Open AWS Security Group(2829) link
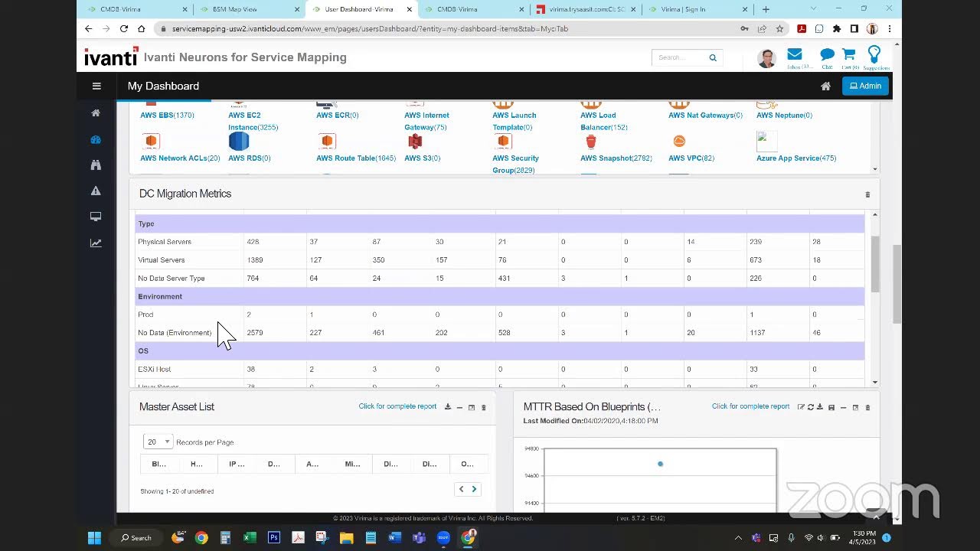The image size is (980, 551). tap(515, 164)
